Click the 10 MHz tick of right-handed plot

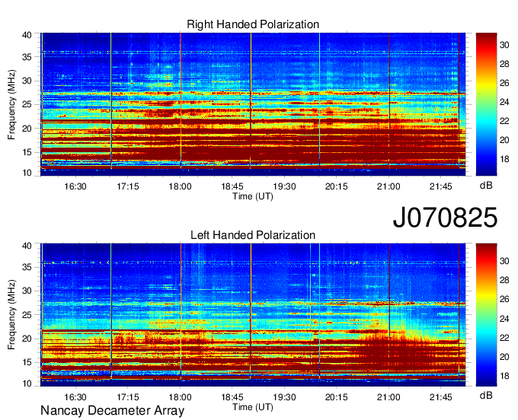tap(27, 173)
